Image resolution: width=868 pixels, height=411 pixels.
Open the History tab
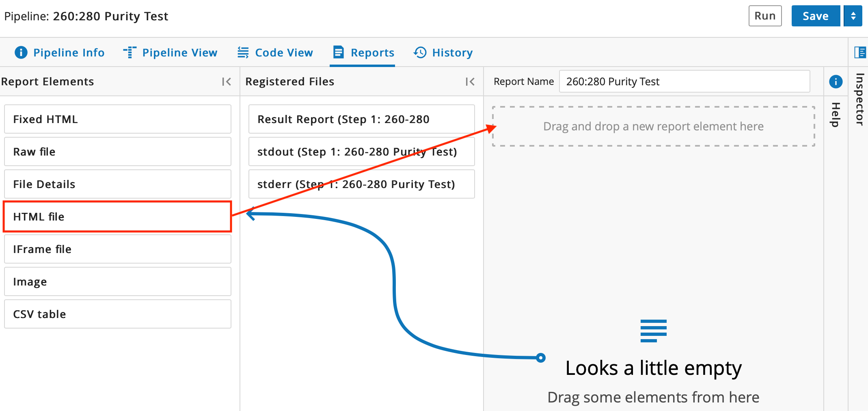(443, 52)
